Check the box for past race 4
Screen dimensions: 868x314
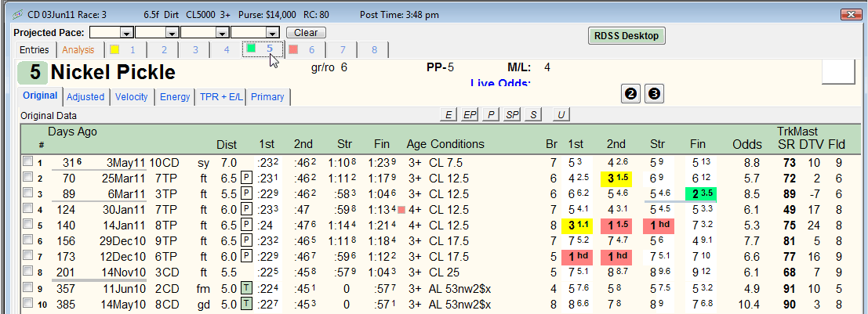click(x=27, y=210)
